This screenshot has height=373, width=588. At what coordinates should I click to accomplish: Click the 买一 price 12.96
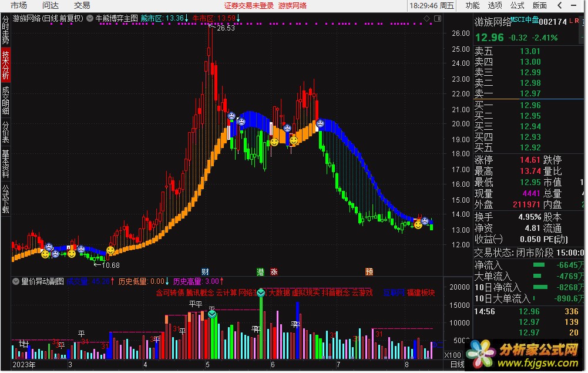coord(530,105)
